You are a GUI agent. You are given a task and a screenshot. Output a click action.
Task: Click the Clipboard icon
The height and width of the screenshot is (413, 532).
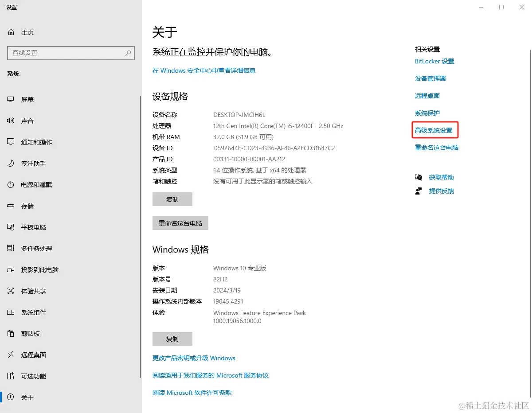[x=11, y=334]
